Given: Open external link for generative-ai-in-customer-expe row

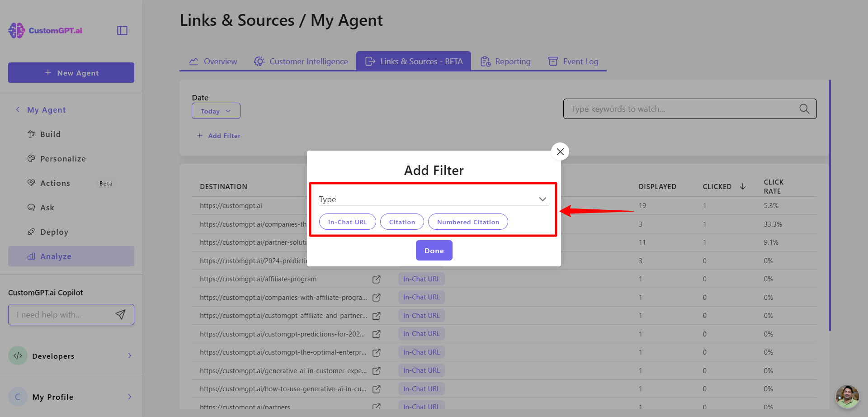Looking at the screenshot, I should point(376,371).
